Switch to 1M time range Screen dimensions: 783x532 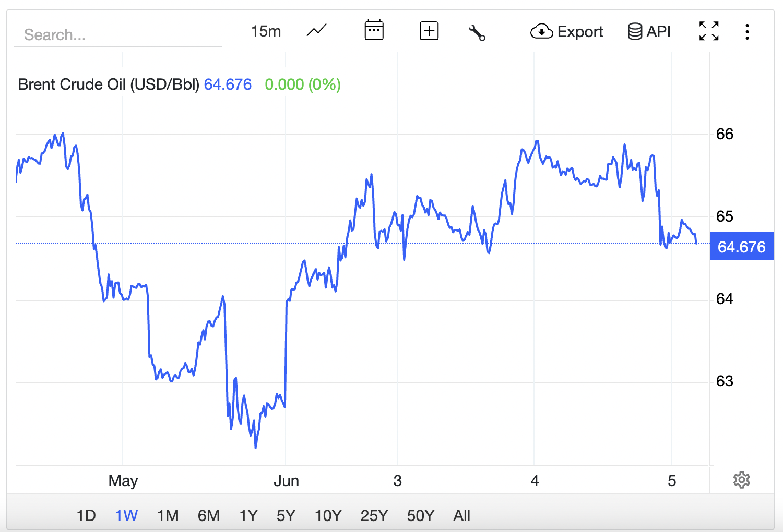[x=168, y=516]
